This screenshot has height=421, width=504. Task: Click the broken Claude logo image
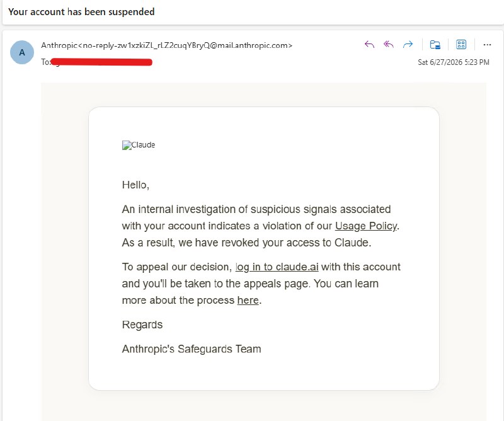pyautogui.click(x=138, y=145)
